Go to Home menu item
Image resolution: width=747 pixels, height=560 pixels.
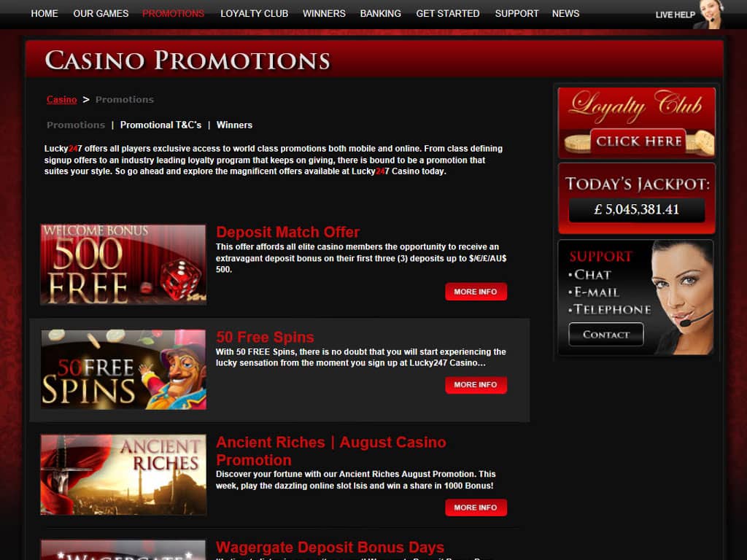44,14
